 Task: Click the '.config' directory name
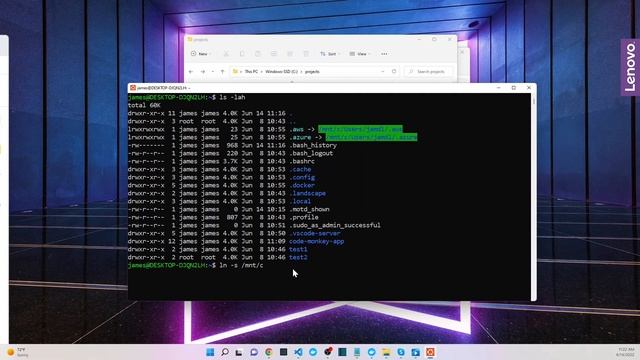coord(302,177)
